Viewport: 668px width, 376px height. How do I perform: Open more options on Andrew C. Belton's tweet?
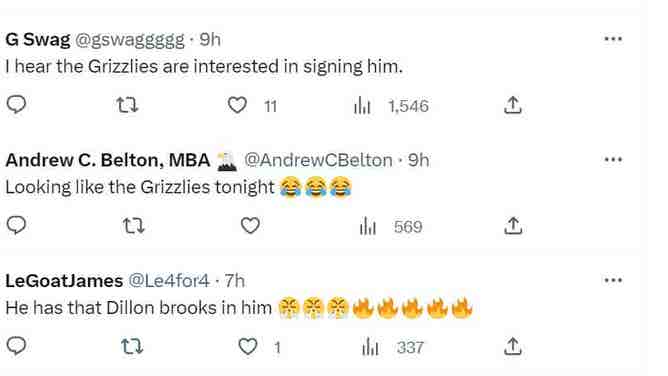[x=613, y=160]
